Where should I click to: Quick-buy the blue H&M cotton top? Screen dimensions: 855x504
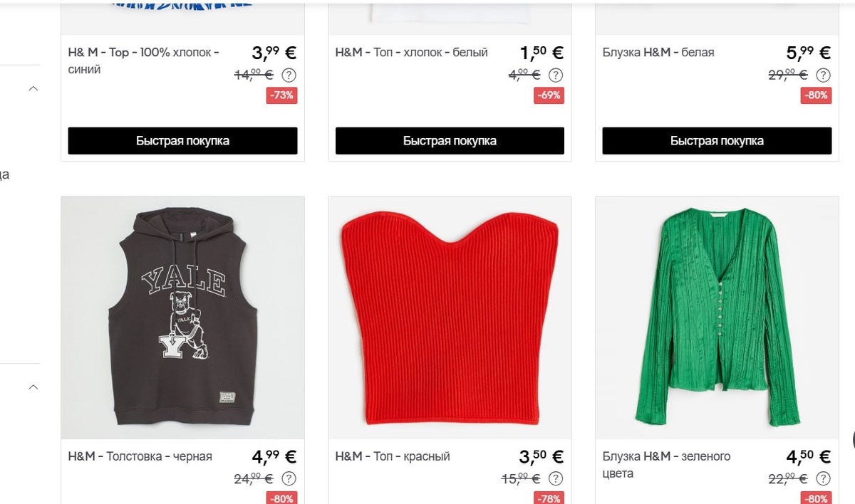tap(182, 141)
